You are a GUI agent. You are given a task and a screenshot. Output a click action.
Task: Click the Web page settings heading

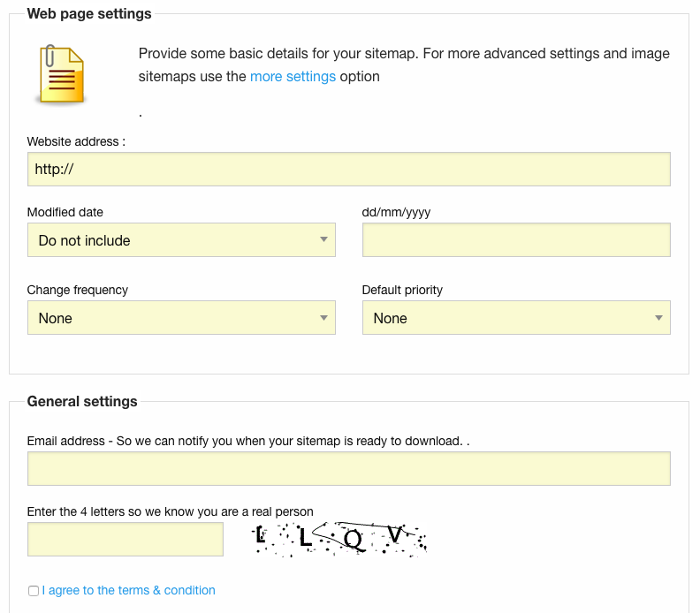(x=89, y=13)
